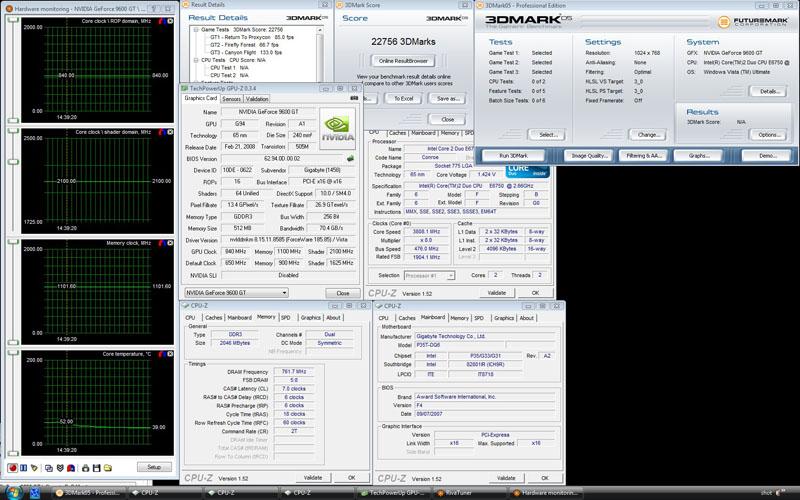This screenshot has height=500, width=800.
Task: Click the Details button under System
Action: click(x=768, y=91)
